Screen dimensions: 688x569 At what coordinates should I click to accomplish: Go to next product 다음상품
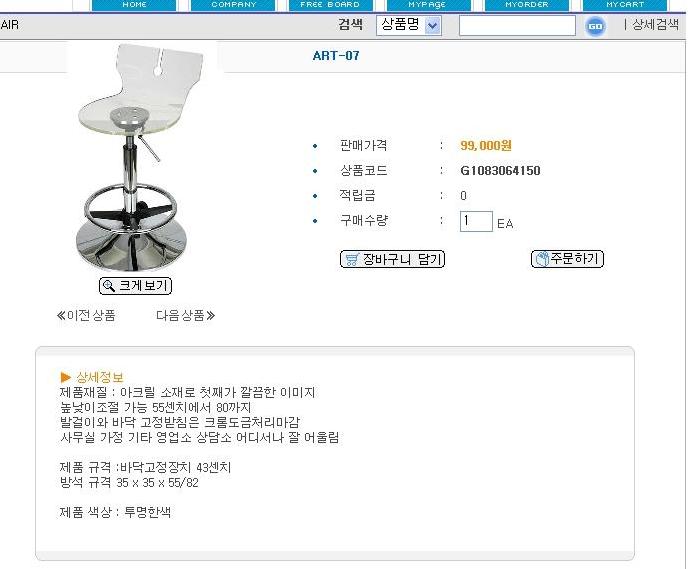pos(186,315)
